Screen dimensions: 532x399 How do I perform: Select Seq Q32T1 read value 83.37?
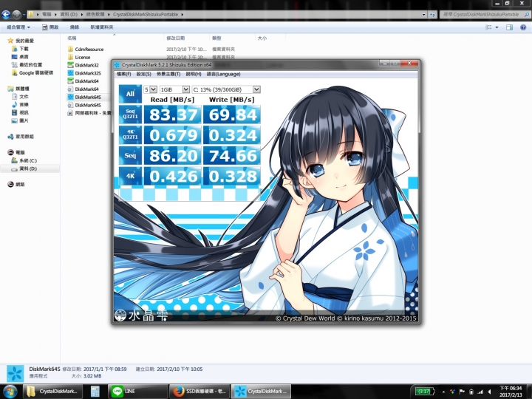(173, 115)
